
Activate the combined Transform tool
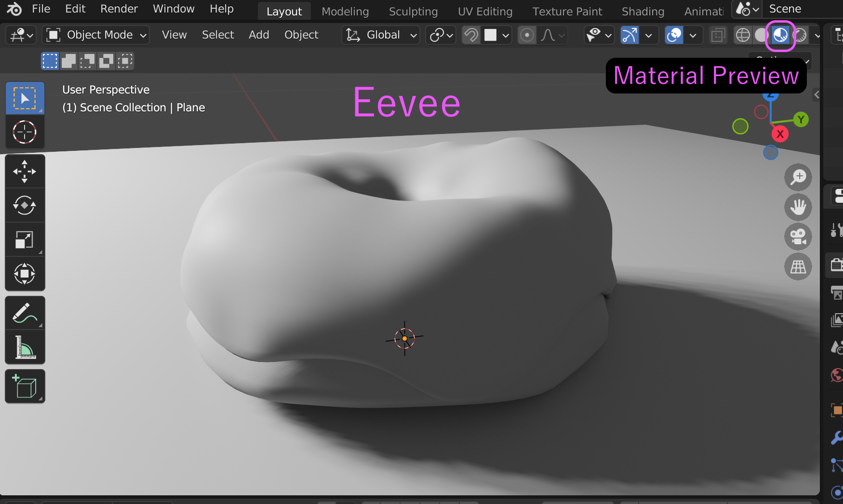25,274
